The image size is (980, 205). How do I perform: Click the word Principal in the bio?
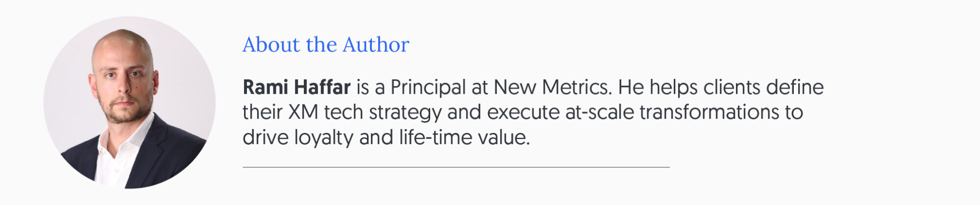[x=428, y=88]
